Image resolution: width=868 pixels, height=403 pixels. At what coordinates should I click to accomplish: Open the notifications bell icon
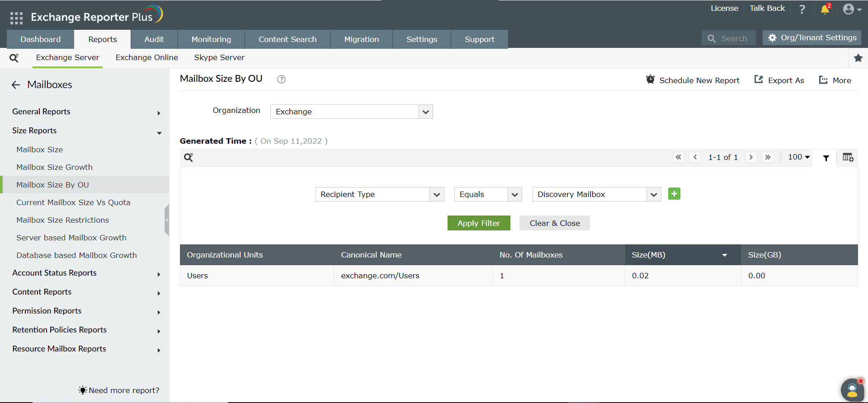pyautogui.click(x=825, y=9)
